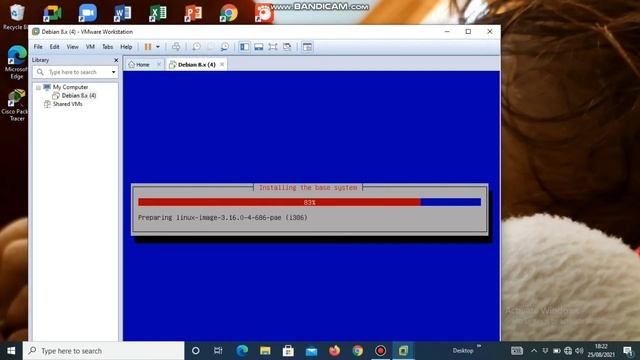Open Bandicam recorder from the taskbar
This screenshot has height=360, width=640.
click(380, 351)
